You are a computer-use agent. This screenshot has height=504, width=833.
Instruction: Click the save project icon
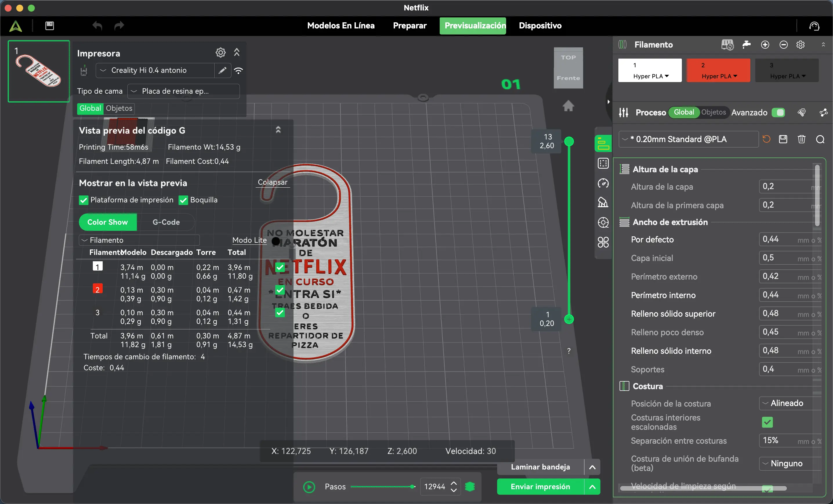click(50, 26)
